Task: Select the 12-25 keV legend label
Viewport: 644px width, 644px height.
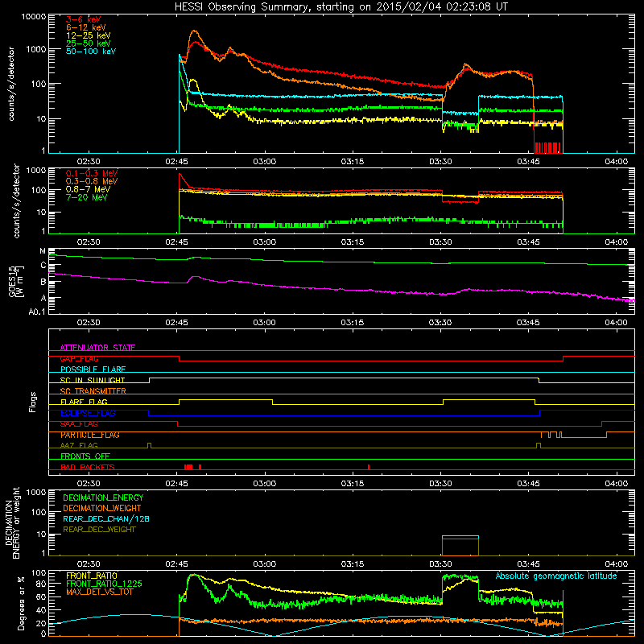Action: [x=88, y=35]
